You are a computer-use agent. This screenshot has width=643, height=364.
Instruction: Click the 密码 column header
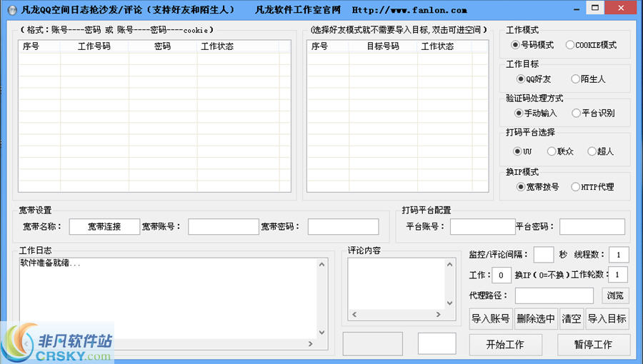tap(163, 46)
